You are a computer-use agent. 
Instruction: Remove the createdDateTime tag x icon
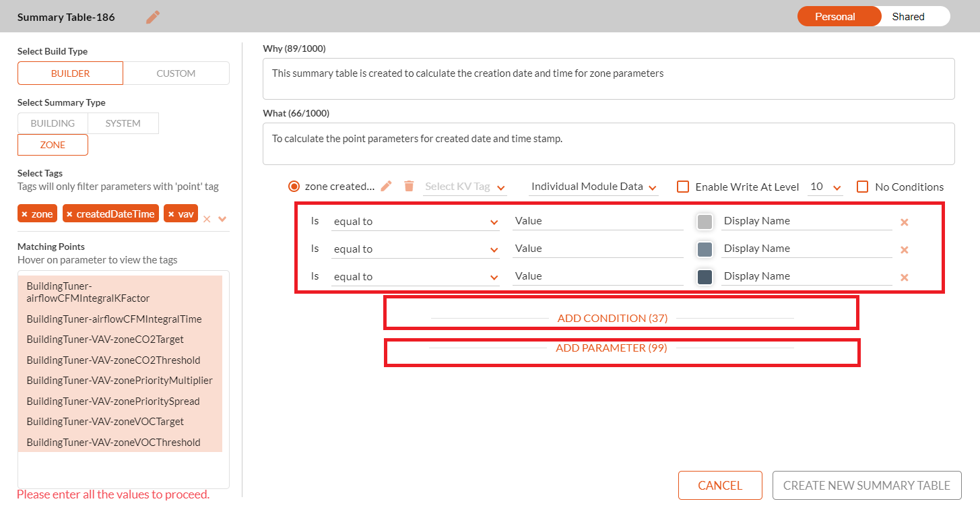click(x=69, y=214)
